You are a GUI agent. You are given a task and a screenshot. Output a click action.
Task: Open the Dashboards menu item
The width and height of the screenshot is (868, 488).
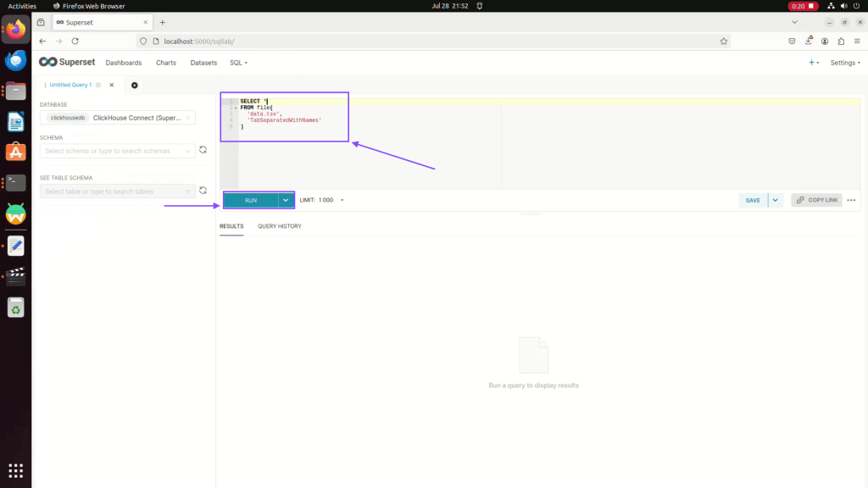(123, 63)
